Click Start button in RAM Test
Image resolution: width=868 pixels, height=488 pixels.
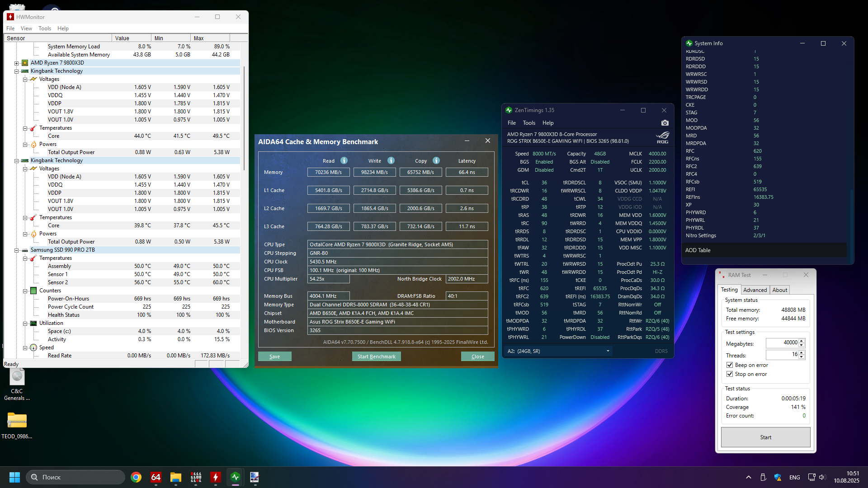765,437
